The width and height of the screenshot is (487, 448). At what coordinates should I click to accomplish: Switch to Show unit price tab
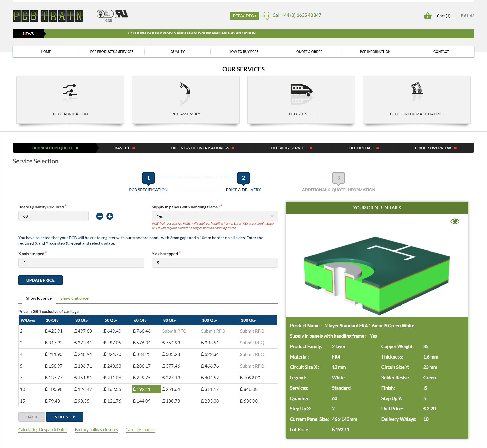pyautogui.click(x=74, y=298)
